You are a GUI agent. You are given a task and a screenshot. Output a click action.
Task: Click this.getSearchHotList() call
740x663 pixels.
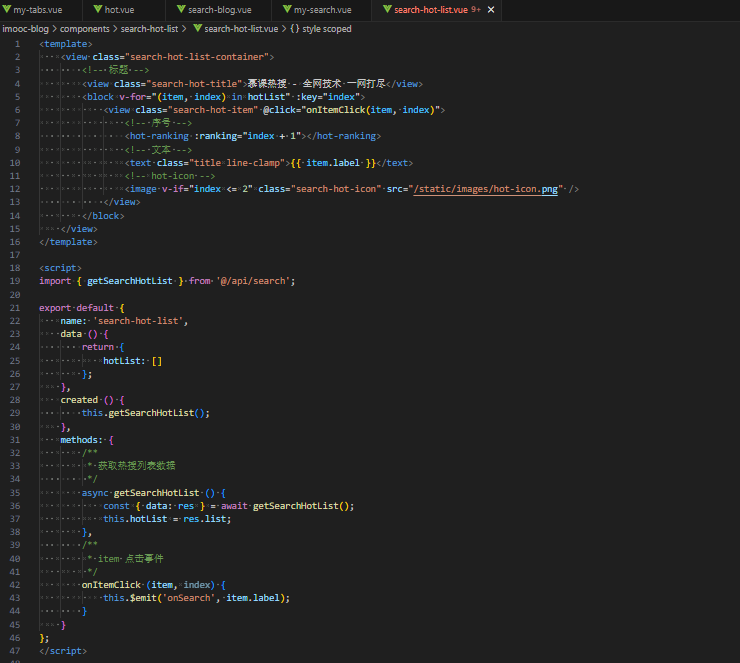point(145,413)
